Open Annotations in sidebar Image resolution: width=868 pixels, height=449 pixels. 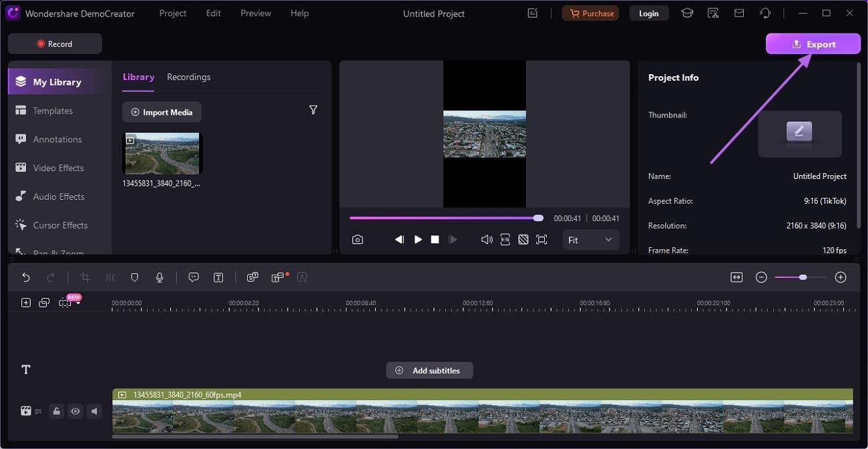click(59, 140)
